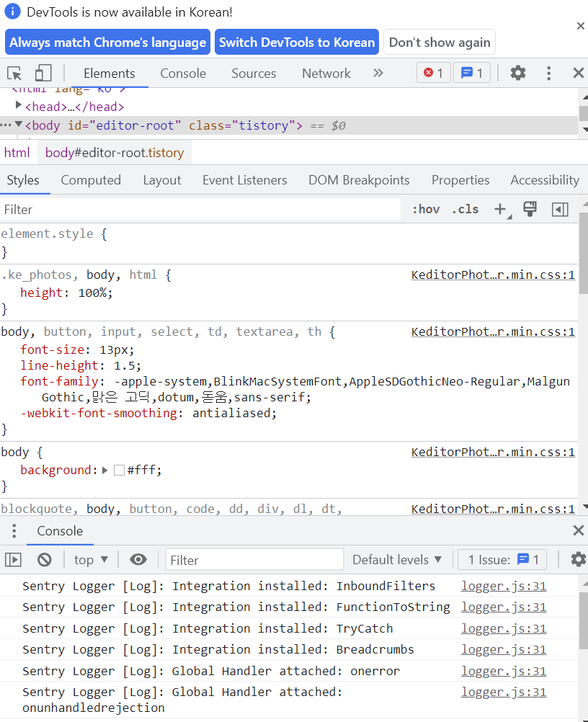Screen dimensions: 588x722
Task: Click the line-height 1.5 value
Action: point(125,365)
